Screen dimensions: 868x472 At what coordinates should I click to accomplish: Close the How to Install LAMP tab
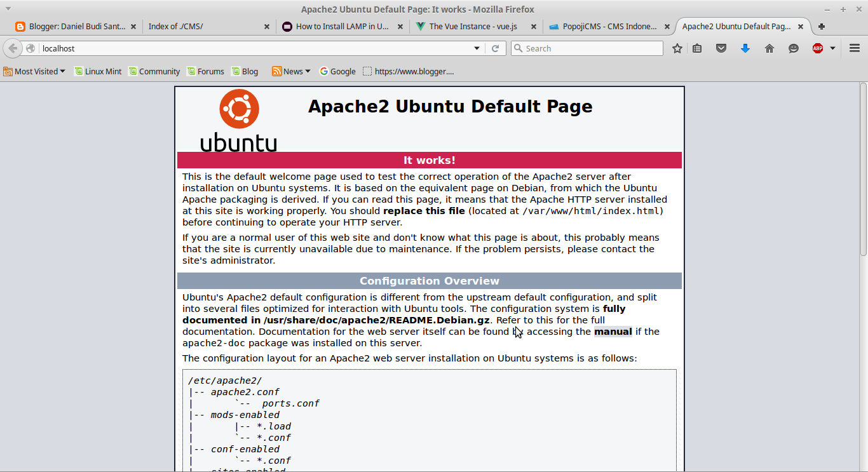pyautogui.click(x=400, y=27)
